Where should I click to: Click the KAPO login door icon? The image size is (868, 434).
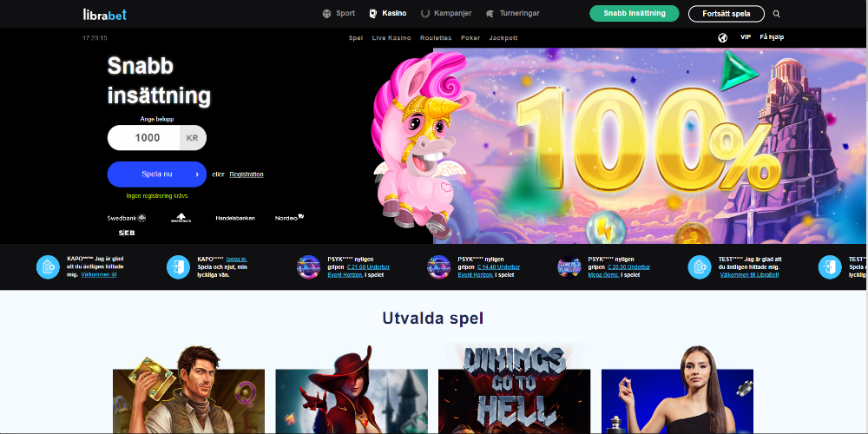[x=178, y=267]
